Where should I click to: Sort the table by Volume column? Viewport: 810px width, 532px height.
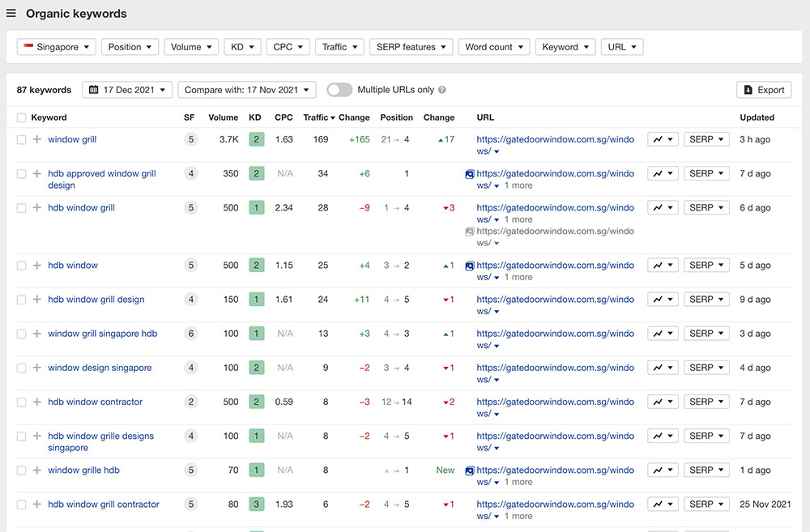tap(223, 117)
